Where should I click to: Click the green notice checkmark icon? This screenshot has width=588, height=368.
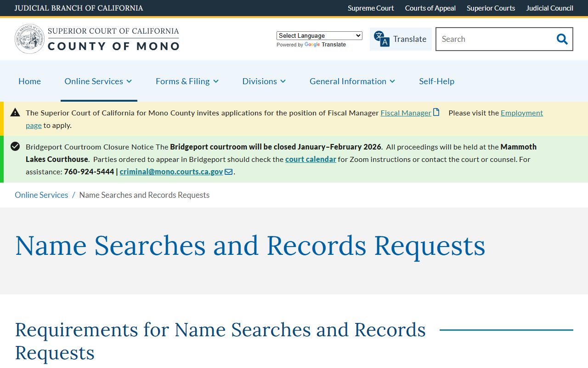tap(15, 146)
